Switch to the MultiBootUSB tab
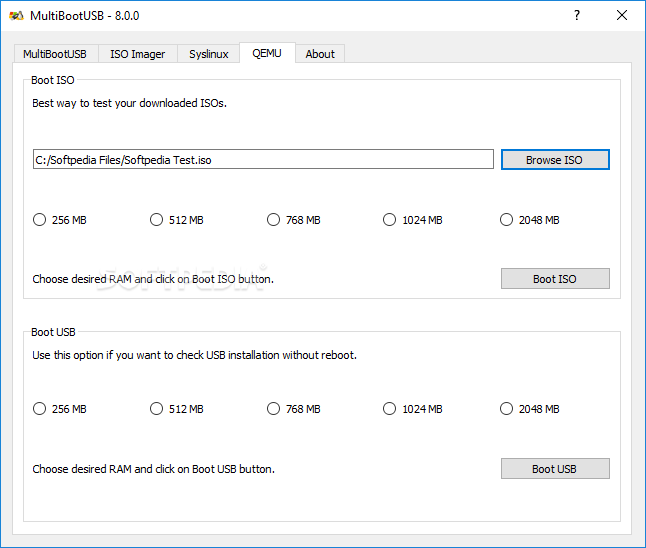This screenshot has width=646, height=548. pyautogui.click(x=55, y=54)
